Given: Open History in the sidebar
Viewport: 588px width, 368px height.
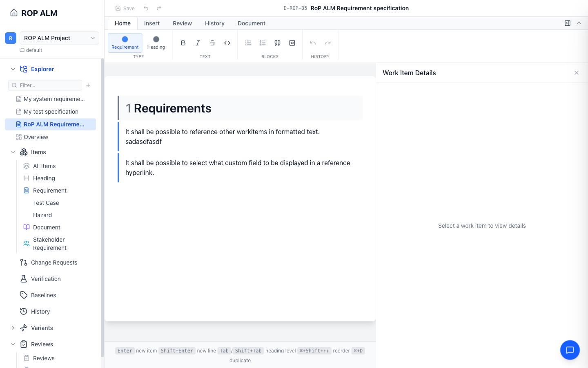Looking at the screenshot, I should (40, 312).
